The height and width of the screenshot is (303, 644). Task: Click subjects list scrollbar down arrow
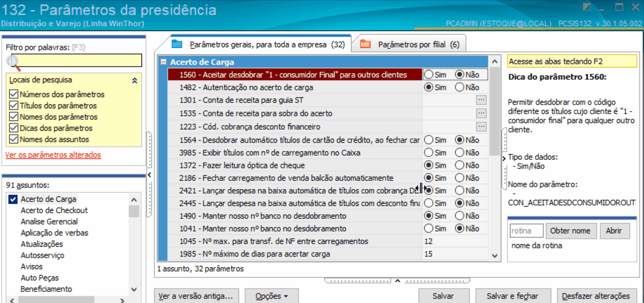coord(134,289)
